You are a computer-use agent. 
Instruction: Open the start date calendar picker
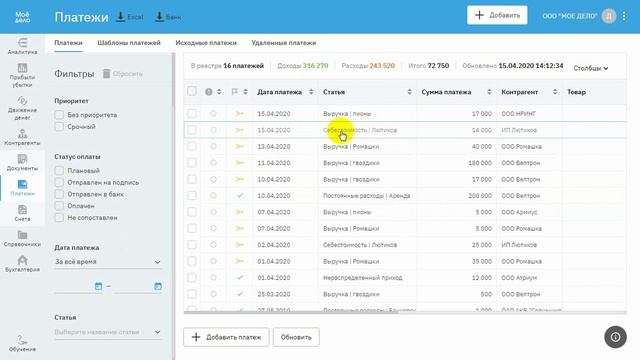[x=98, y=286]
